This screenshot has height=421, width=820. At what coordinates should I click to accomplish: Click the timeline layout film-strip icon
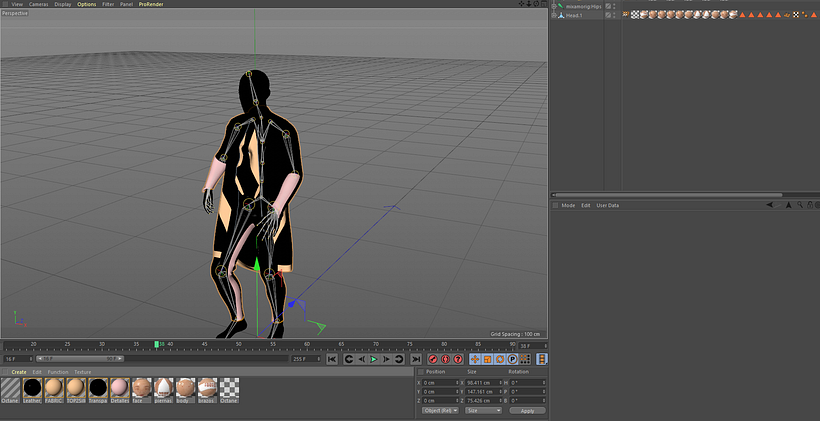click(x=542, y=359)
